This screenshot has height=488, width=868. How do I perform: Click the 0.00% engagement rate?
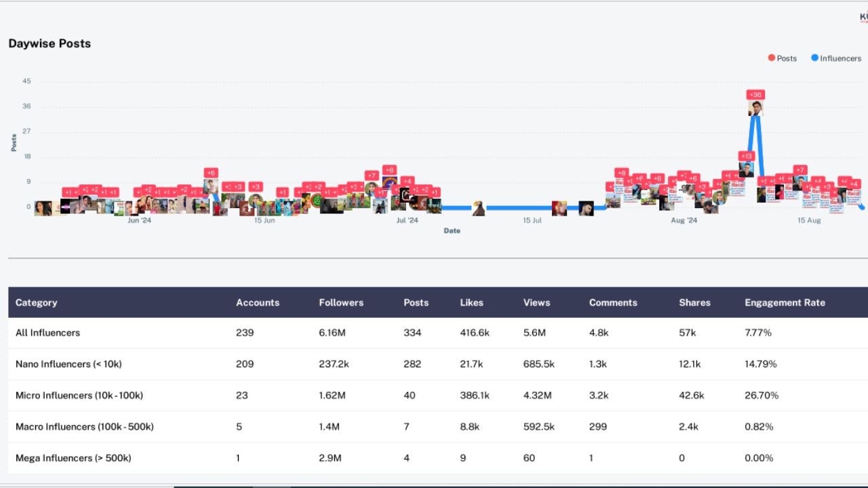(759, 457)
